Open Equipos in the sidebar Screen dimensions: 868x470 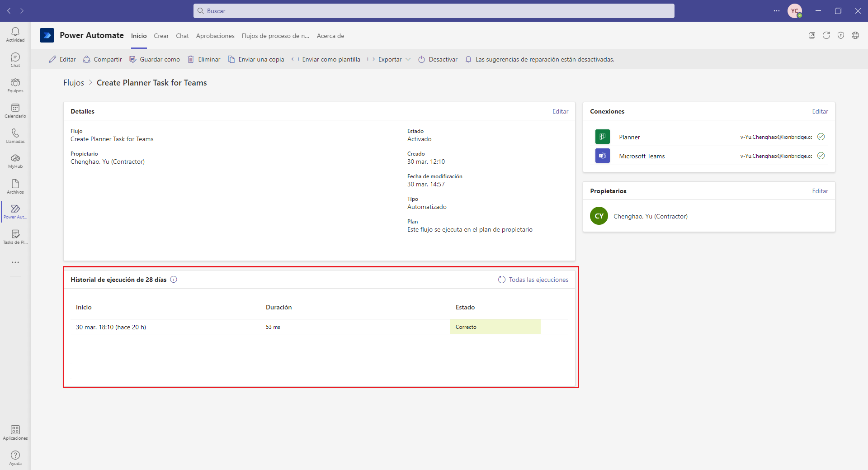15,85
